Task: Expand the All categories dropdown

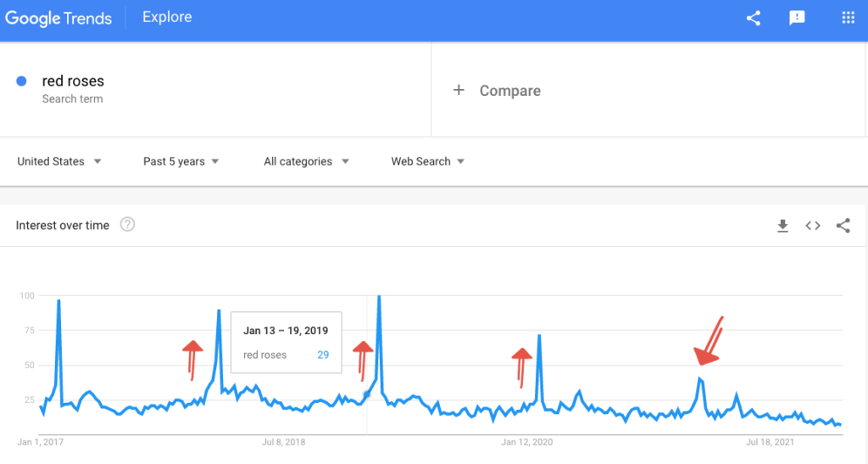Action: pos(306,161)
